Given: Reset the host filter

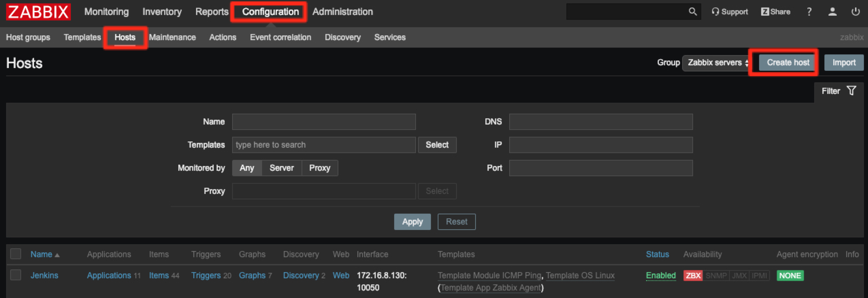Looking at the screenshot, I should point(456,222).
